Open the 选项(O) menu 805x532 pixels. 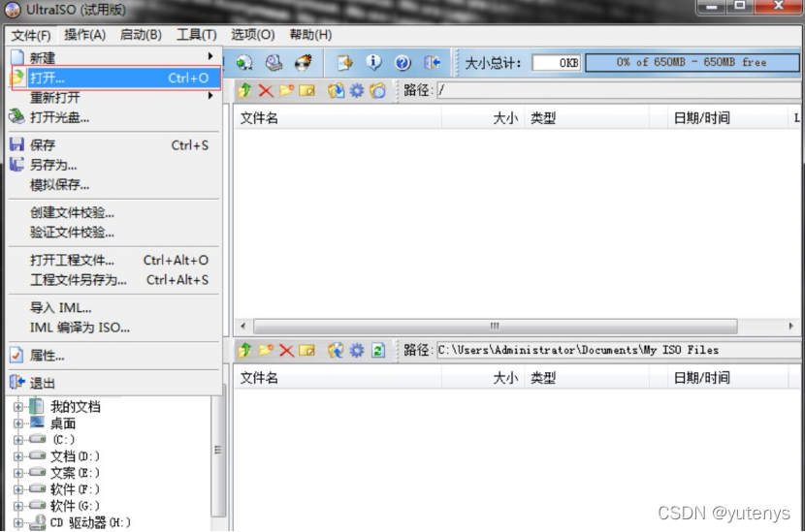tap(252, 35)
